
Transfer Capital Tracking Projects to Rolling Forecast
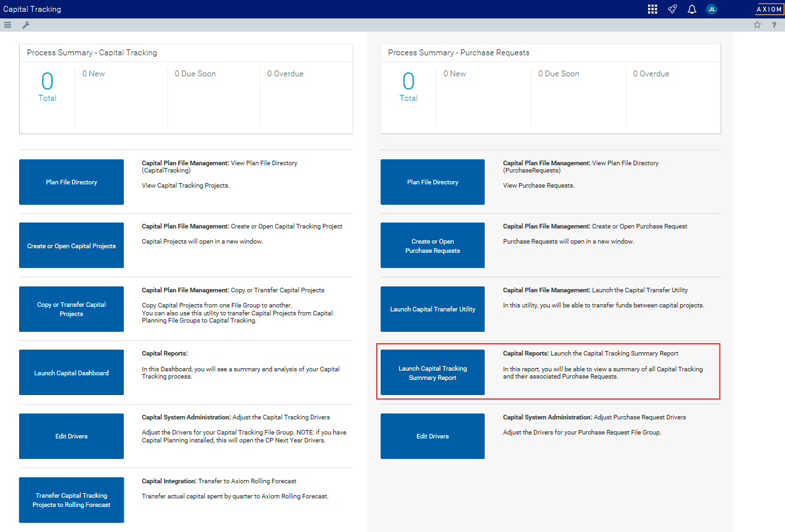click(71, 500)
